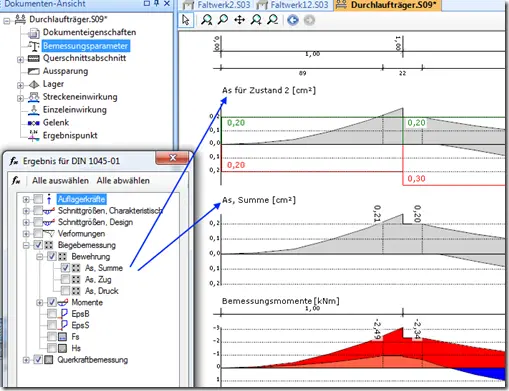Screen dimensions: 509x391
Task: Select the Gelenk item icon
Action: pyautogui.click(x=33, y=123)
